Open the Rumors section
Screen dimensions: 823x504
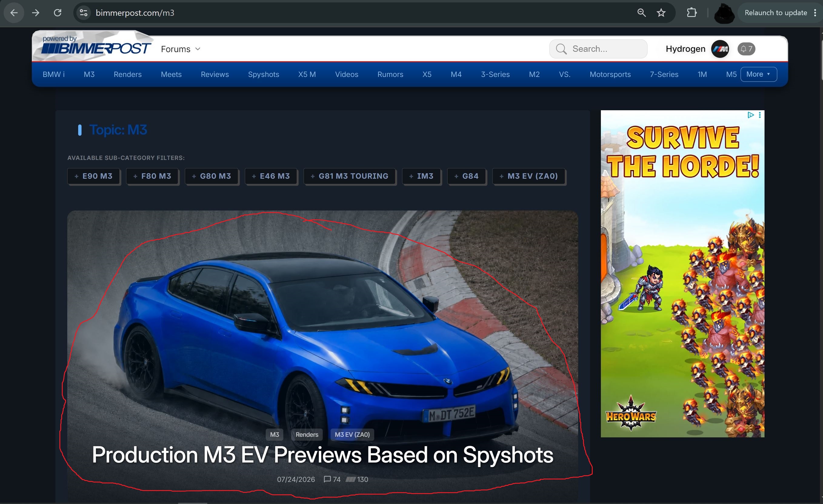(x=391, y=75)
